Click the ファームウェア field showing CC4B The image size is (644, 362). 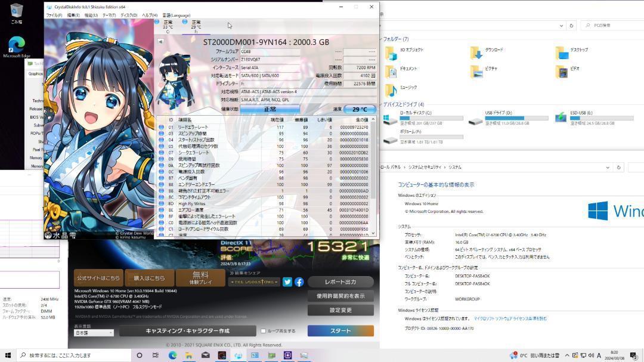[270, 52]
